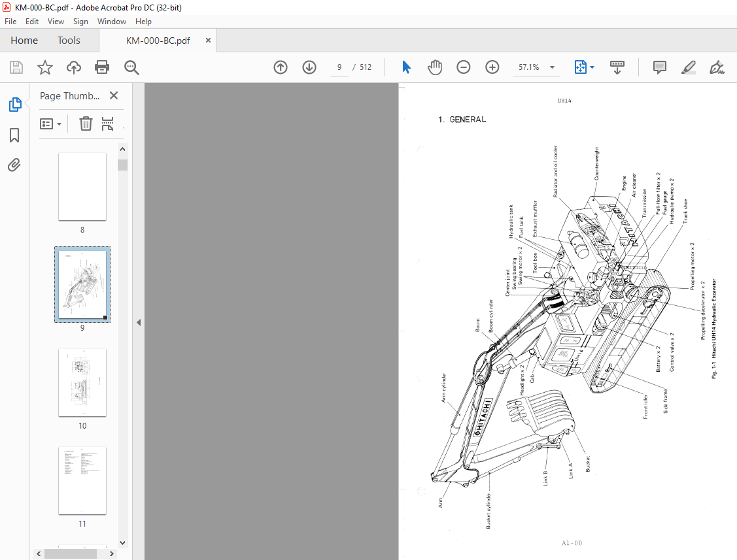Toggle the Page Thumbnails pane icon
This screenshot has width=737, height=560.
point(14,105)
